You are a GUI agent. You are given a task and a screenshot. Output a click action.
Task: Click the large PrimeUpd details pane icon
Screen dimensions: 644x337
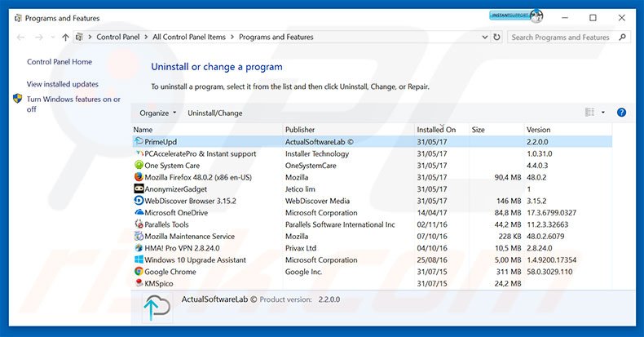[157, 308]
